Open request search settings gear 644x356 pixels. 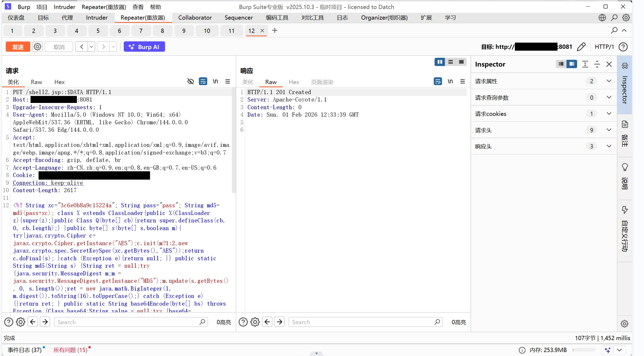21,322
